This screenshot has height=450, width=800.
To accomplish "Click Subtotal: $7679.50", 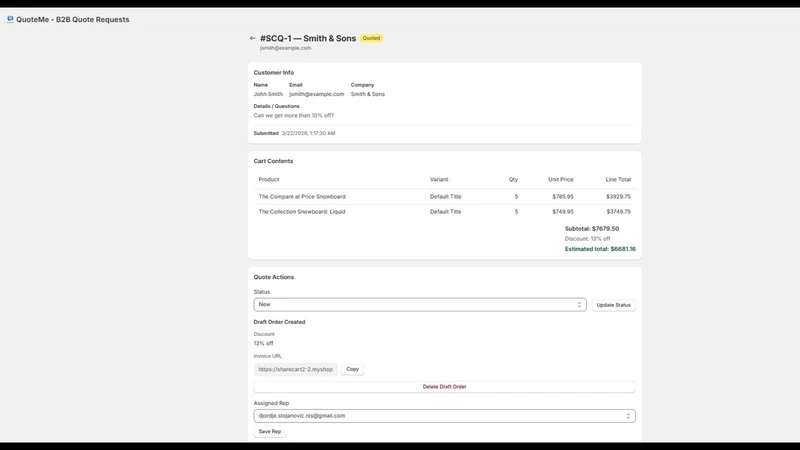I will click(x=592, y=229).
